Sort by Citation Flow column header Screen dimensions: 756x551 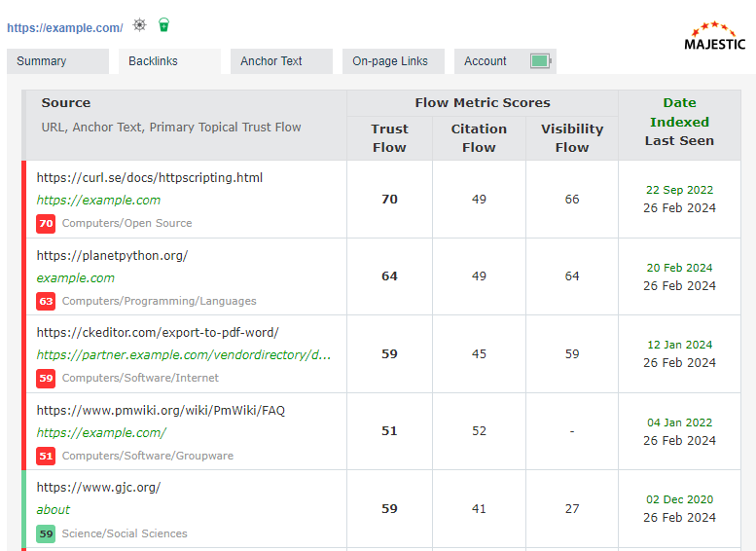click(x=479, y=138)
